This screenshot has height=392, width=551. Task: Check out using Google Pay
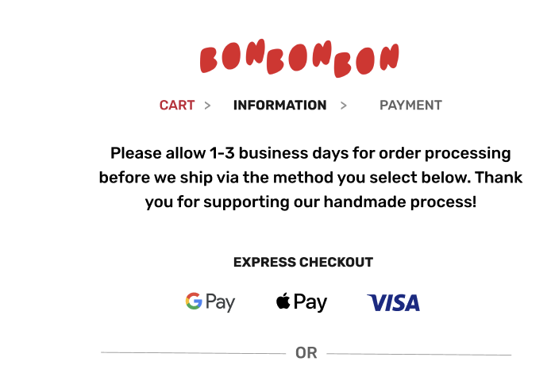click(x=210, y=302)
